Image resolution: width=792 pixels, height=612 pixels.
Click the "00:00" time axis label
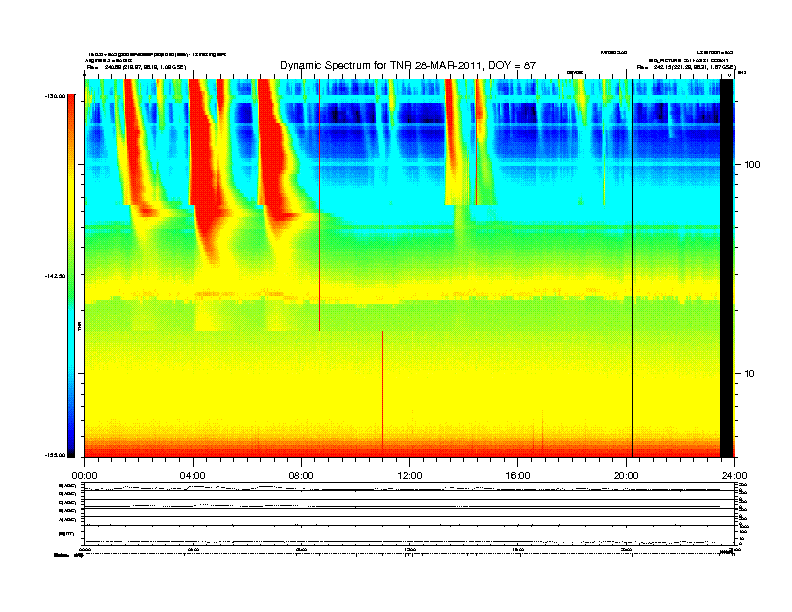[x=84, y=475]
